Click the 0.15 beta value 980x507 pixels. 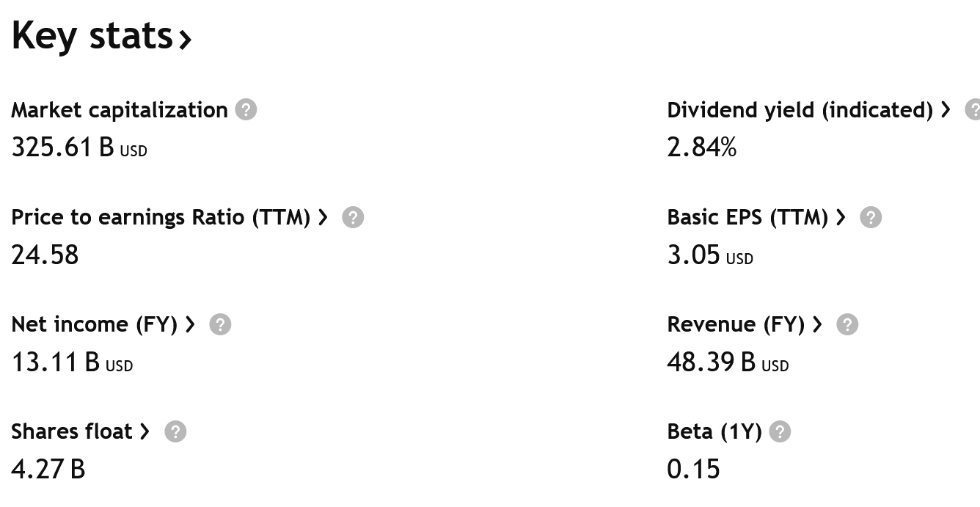pos(693,469)
